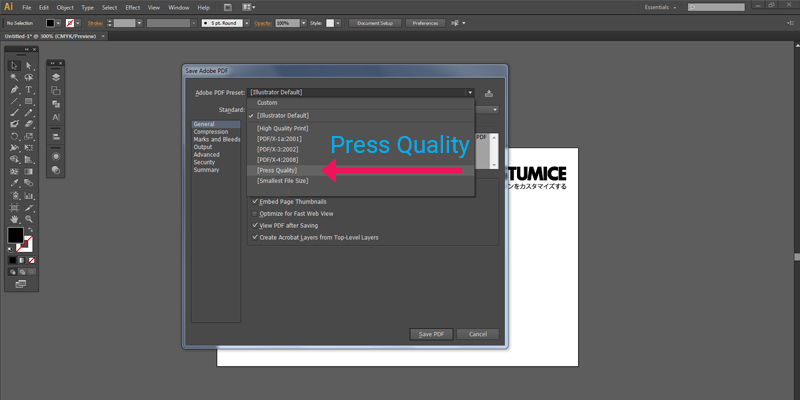800x400 pixels.
Task: Choose the Rectangle tool
Action: click(x=29, y=101)
